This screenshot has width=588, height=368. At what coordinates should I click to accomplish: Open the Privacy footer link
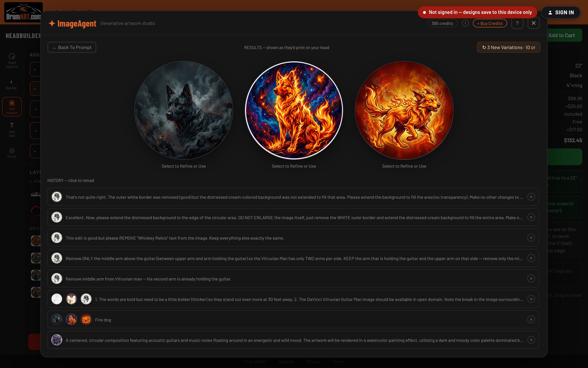[313, 362]
